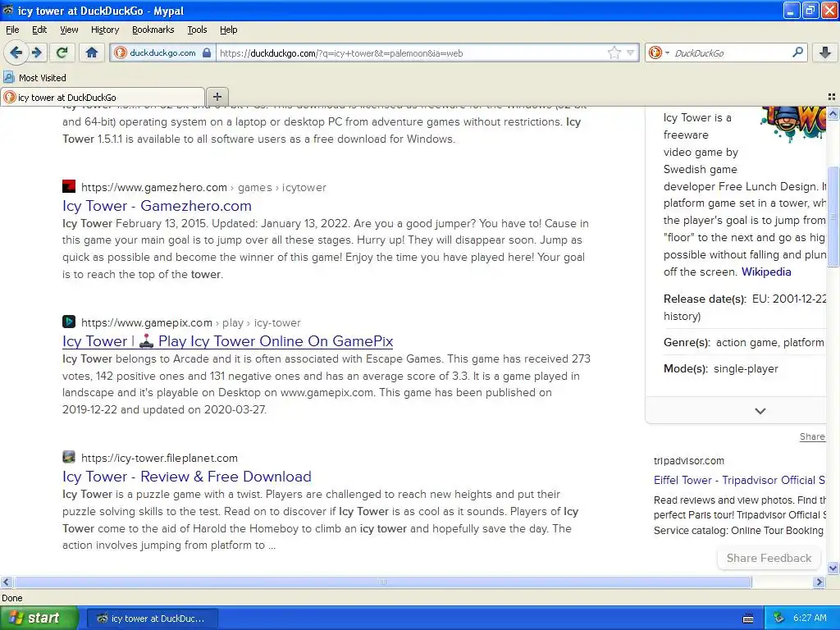The image size is (840, 630).
Task: Open the Downloads arrow button
Action: [x=825, y=52]
